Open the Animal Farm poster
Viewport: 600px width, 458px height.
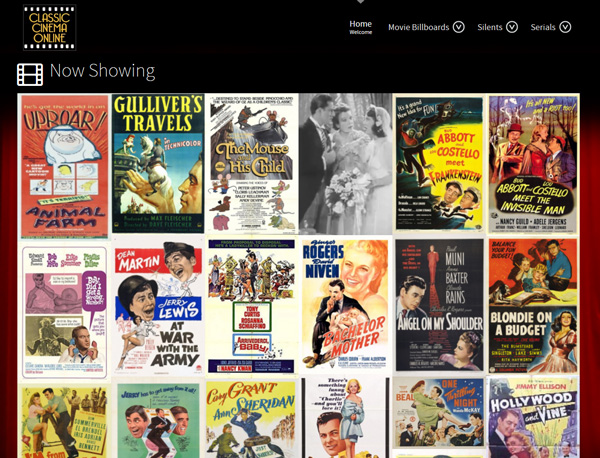pyautogui.click(x=65, y=166)
